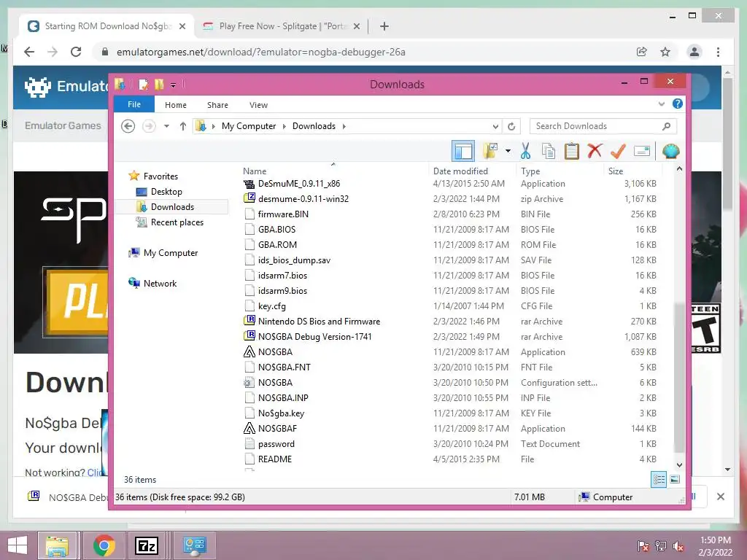Click the Copy icon in Explorer toolbar

(549, 152)
